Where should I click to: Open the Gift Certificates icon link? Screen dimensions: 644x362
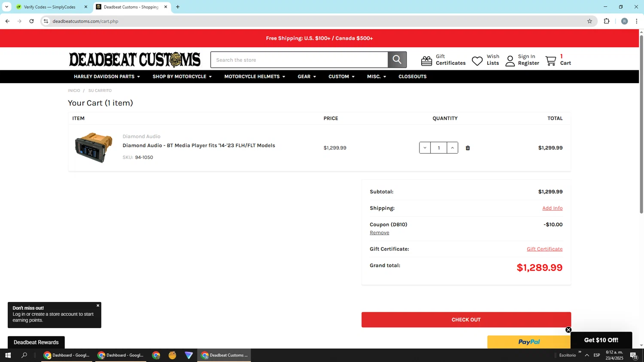426,60
